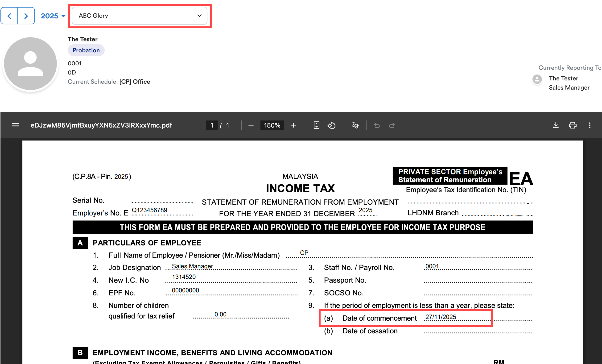
Task: Go to next employee arrow
Action: pyautogui.click(x=26, y=16)
